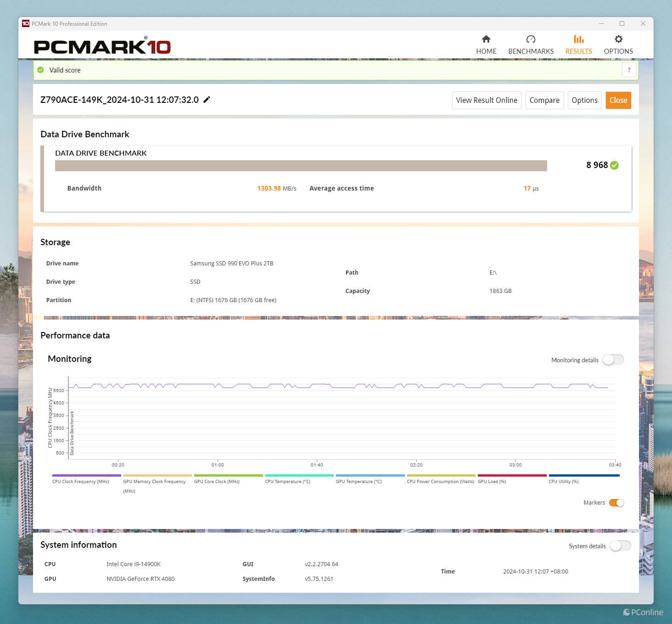
Task: Enable the System details toggle
Action: [620, 546]
